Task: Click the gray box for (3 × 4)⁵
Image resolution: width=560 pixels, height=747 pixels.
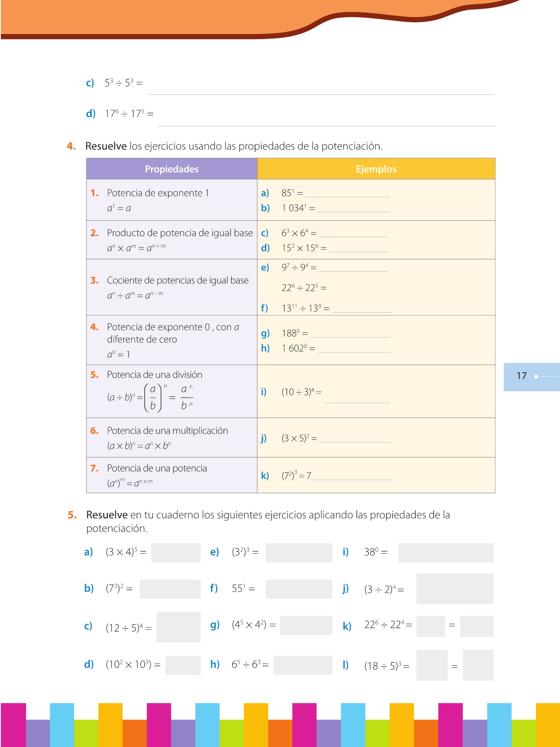Action: click(x=175, y=553)
